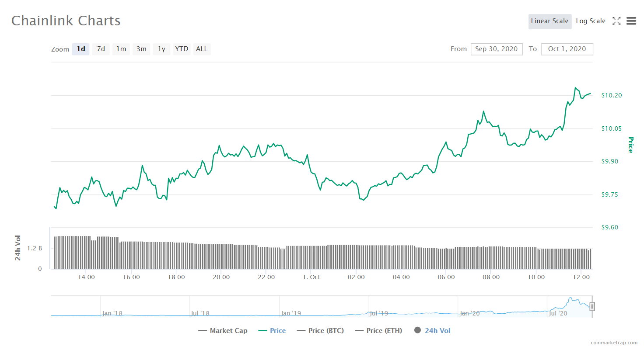Click the $10.20 price axis label
The image size is (644, 350).
(x=612, y=95)
